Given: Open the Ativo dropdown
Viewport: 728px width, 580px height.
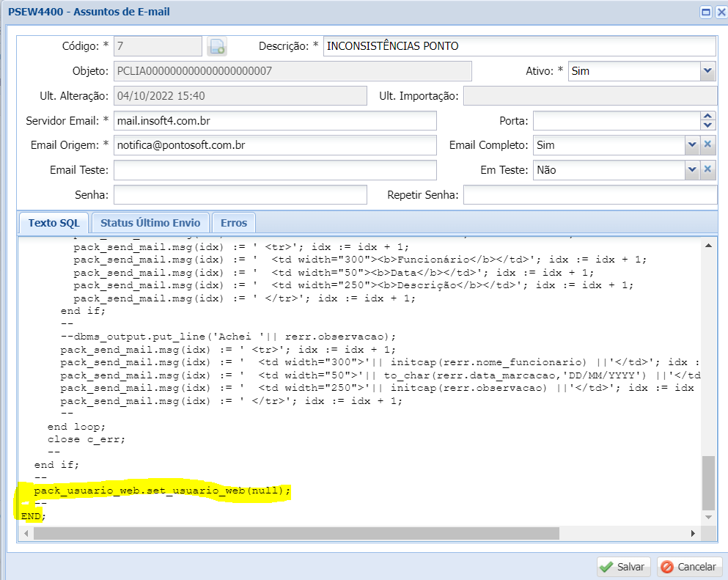Looking at the screenshot, I should pos(707,71).
